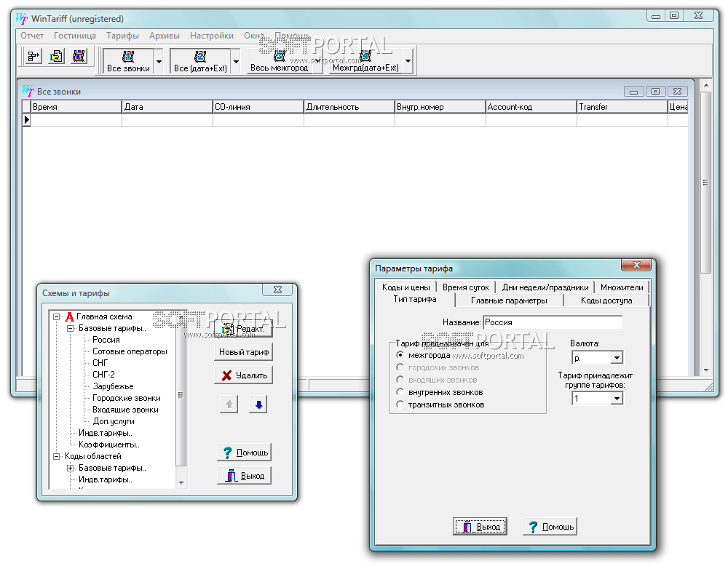
Task: Click the Дата column header
Action: pos(167,107)
